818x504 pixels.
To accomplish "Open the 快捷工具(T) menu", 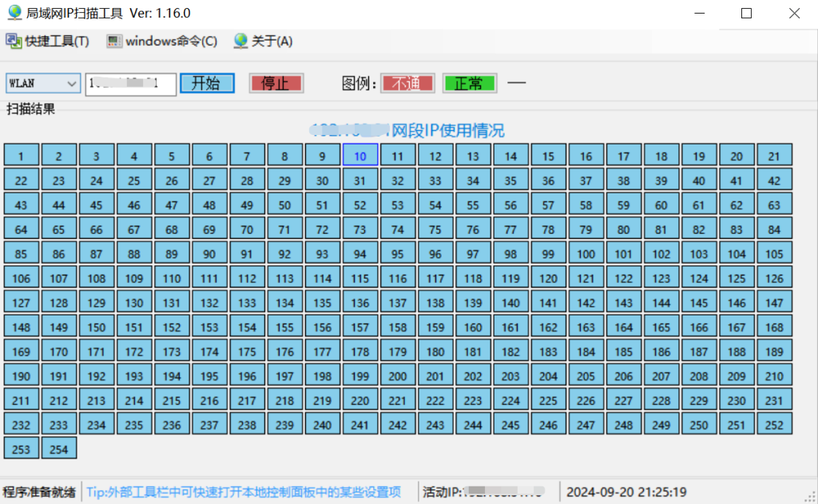I will point(47,42).
